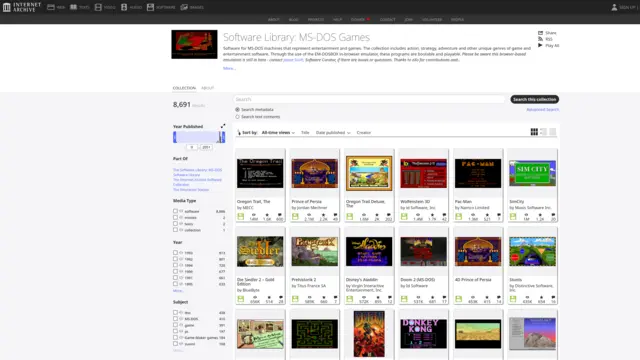This screenshot has height=360, width=640.
Task: Open the Date published sort dropdown
Action: coord(333,133)
